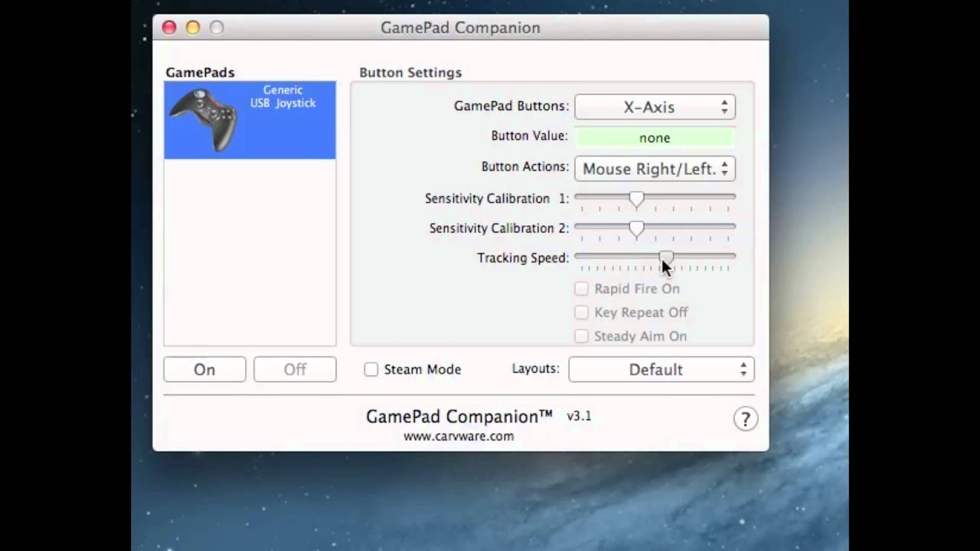Toggle the Steady Aim On checkbox
The width and height of the screenshot is (980, 551).
coord(582,336)
